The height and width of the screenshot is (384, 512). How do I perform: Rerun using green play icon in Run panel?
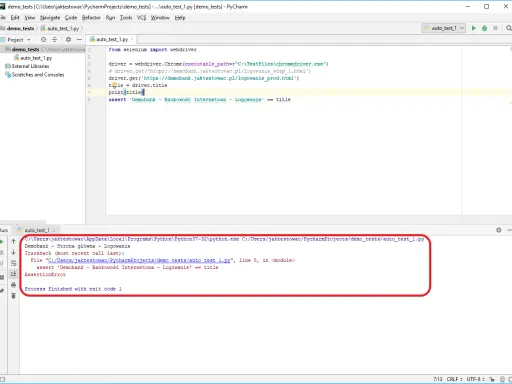pos(2,242)
